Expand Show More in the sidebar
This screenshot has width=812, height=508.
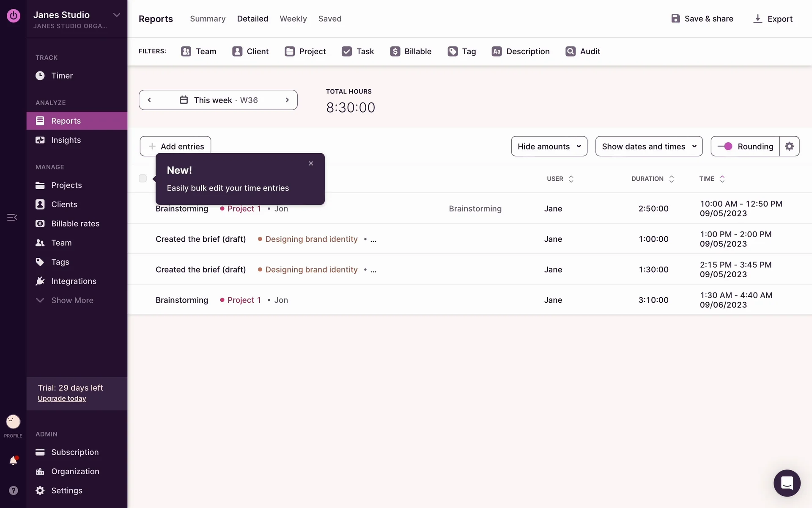pos(72,300)
